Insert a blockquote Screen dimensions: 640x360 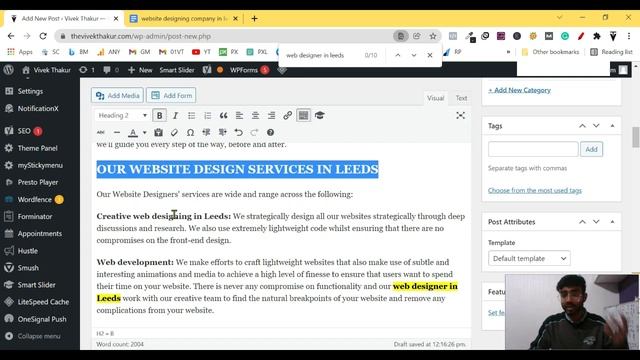point(223,116)
